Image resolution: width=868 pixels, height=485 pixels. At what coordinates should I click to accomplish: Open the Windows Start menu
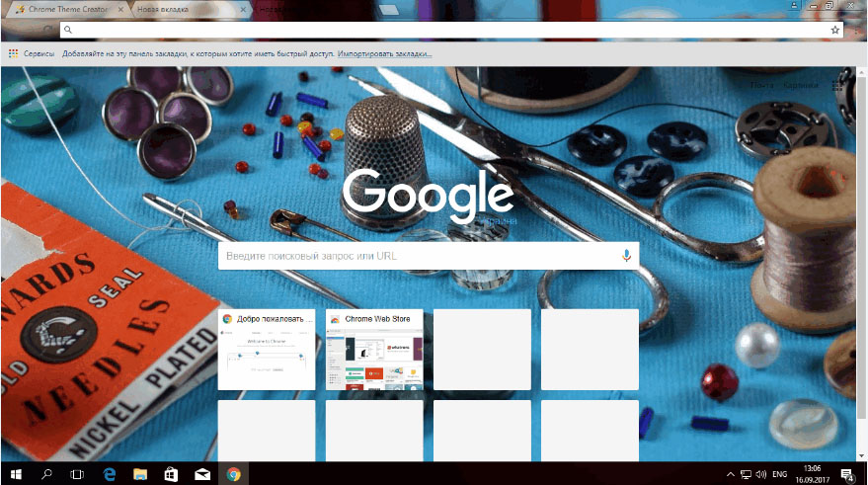click(x=16, y=474)
